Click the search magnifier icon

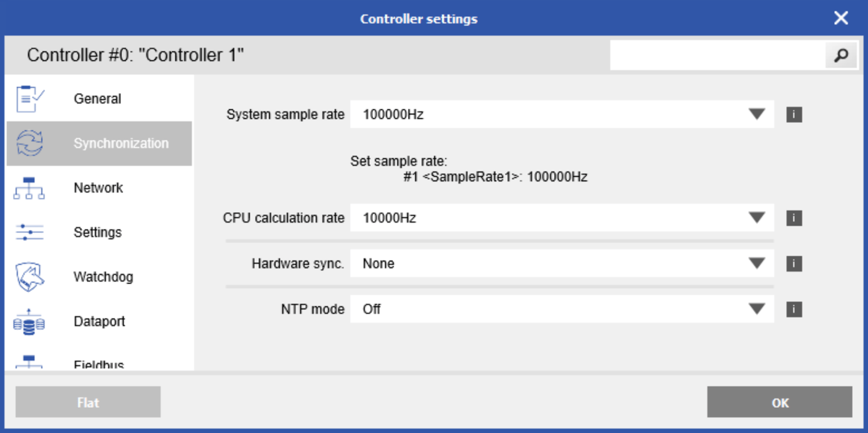pyautogui.click(x=842, y=54)
